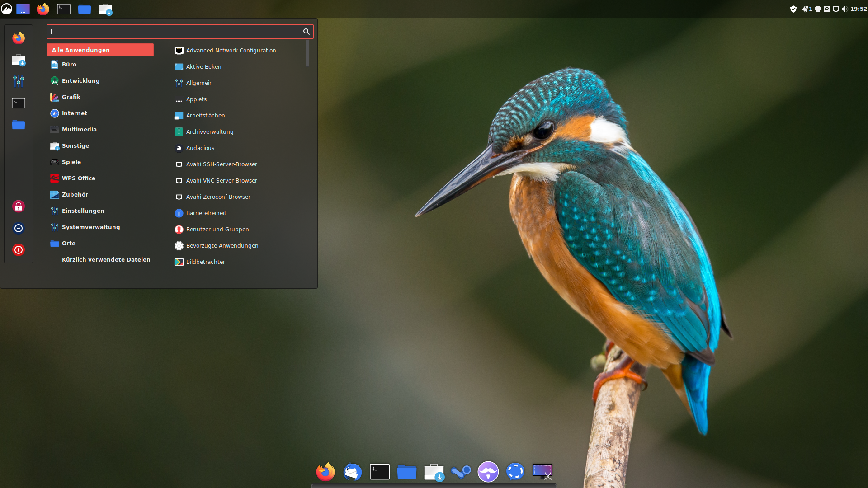The image size is (868, 488).
Task: Click the clock showing 19:52
Action: click(x=858, y=9)
